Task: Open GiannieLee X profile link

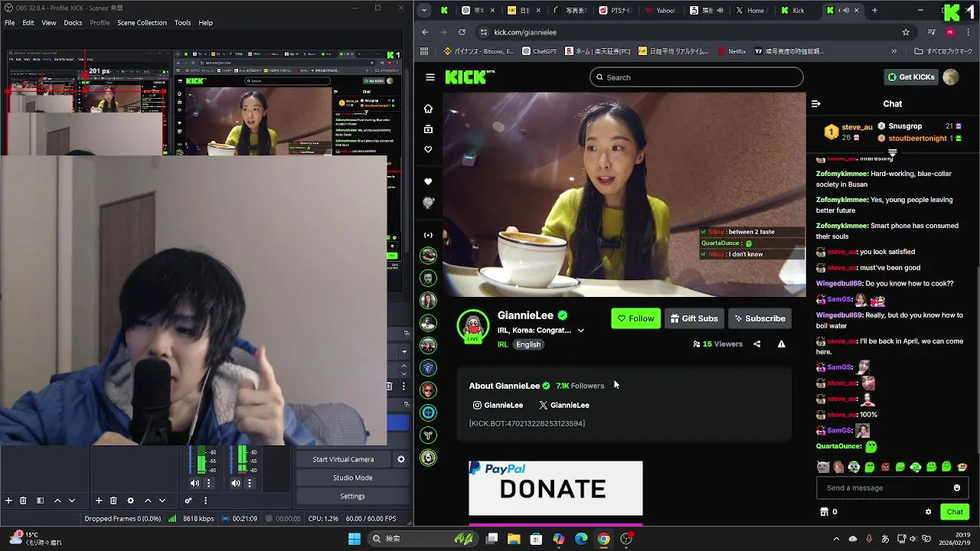Action: (564, 405)
